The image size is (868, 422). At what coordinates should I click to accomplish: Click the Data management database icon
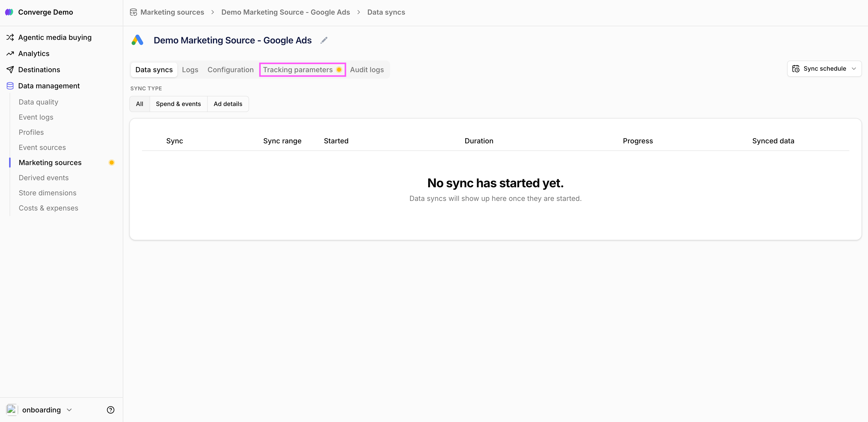10,86
